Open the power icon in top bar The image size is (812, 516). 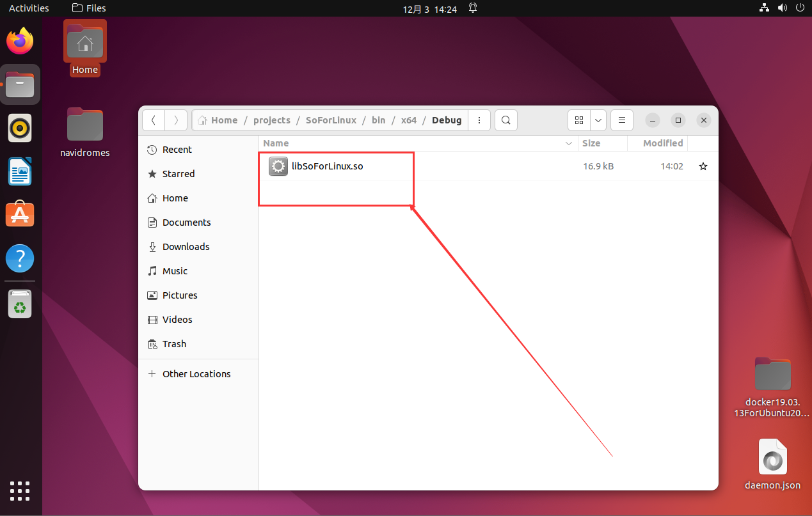point(800,8)
